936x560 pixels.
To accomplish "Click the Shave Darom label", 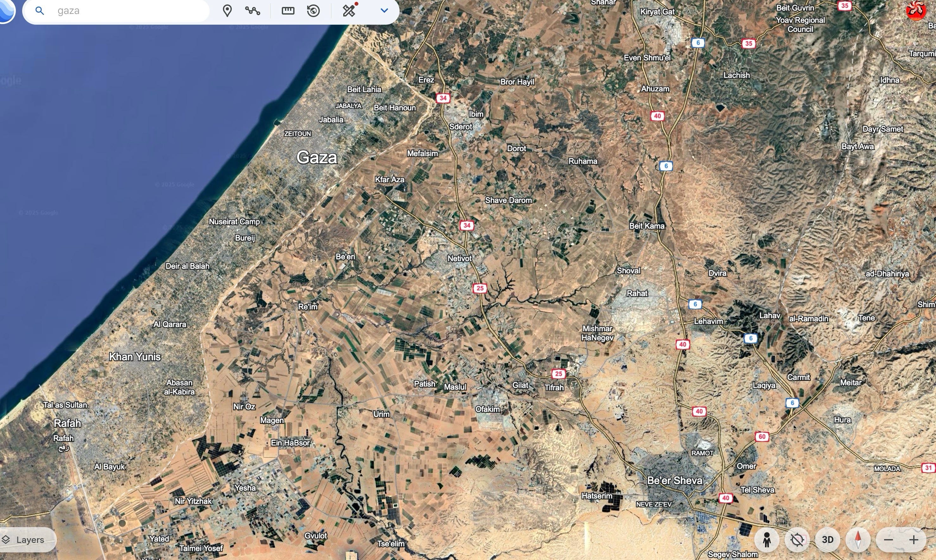I will pos(508,200).
